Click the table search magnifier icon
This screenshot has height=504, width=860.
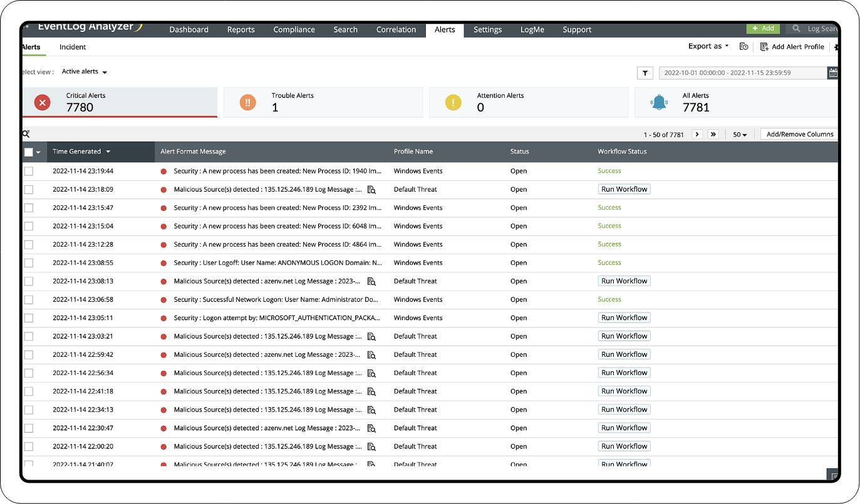26,134
